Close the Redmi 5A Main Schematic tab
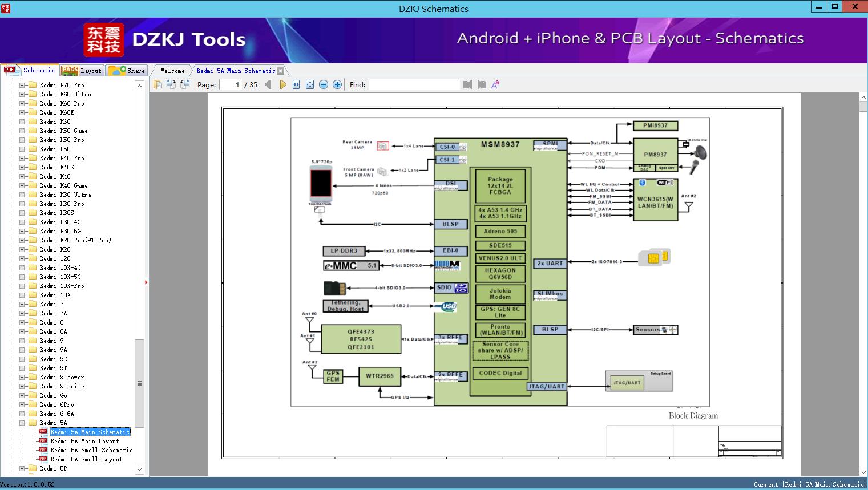Screen dimensions: 868x490 (x=280, y=71)
